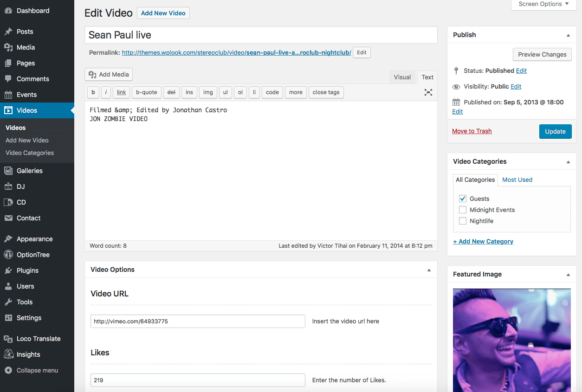
Task: Click the DJ icon in sidebar
Action: pyautogui.click(x=8, y=186)
